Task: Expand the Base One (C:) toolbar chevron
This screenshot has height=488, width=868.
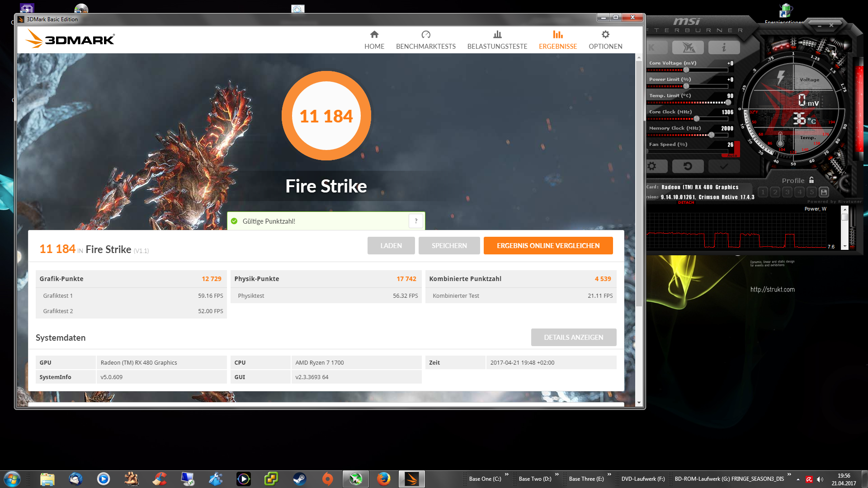Action: tap(507, 474)
